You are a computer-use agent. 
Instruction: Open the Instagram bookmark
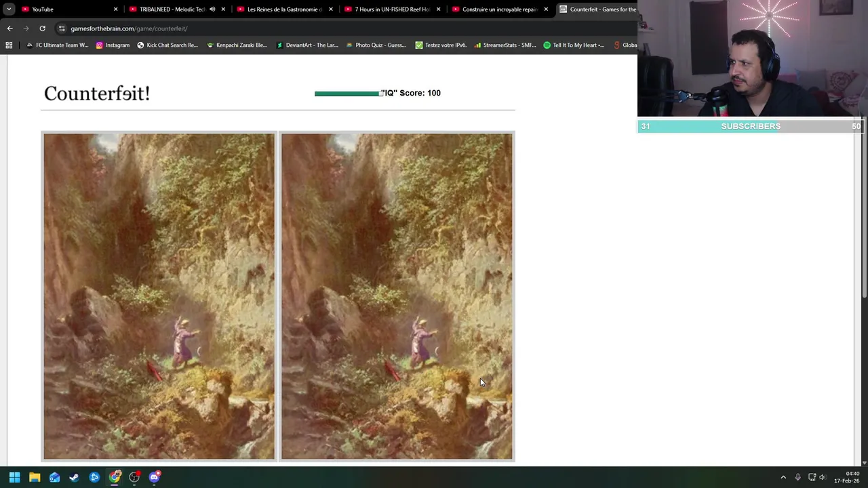pos(113,45)
